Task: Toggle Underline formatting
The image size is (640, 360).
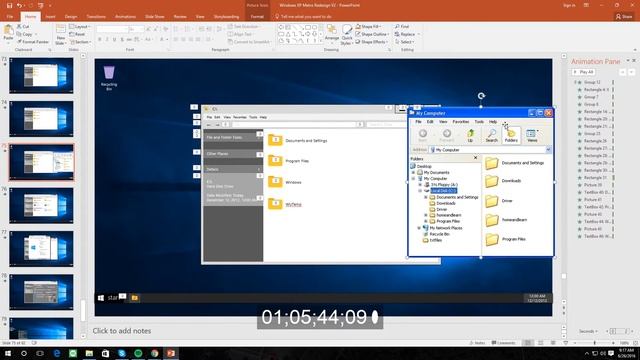Action: tap(114, 39)
